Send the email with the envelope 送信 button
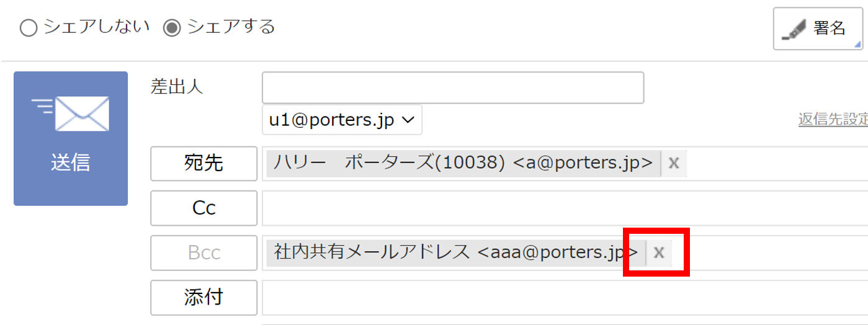The width and height of the screenshot is (868, 325). 71,138
